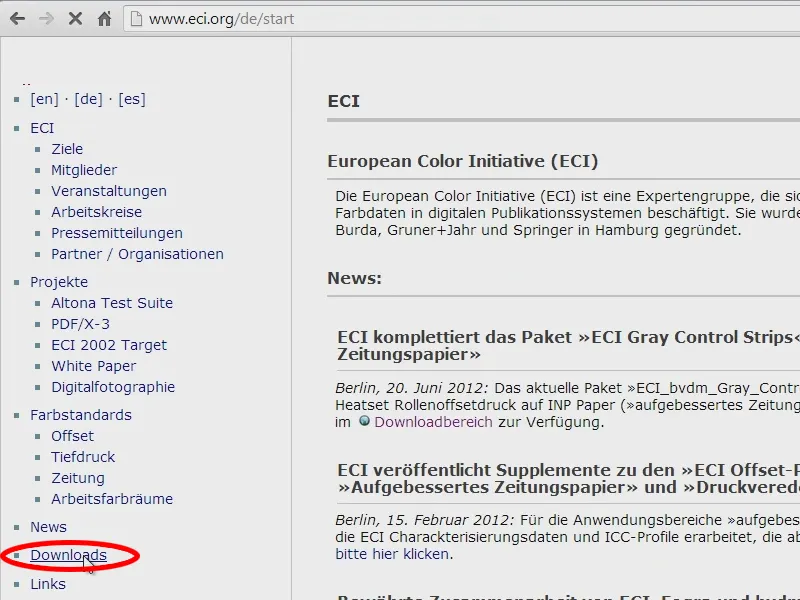Open Arbeitsfarbräume

tap(112, 498)
